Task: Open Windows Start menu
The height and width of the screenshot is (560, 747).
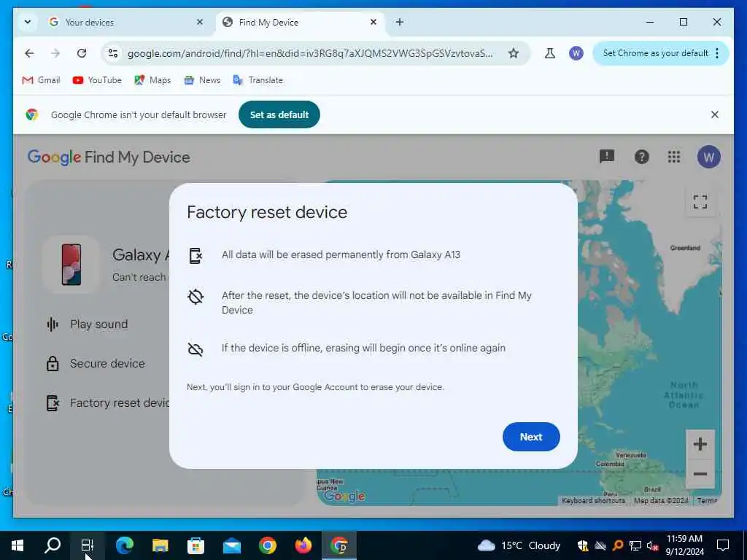Action: (x=18, y=545)
